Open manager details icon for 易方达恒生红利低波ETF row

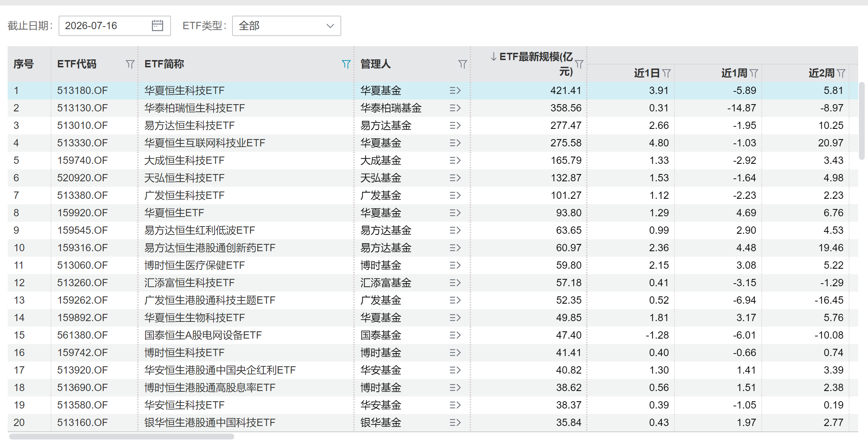point(455,230)
